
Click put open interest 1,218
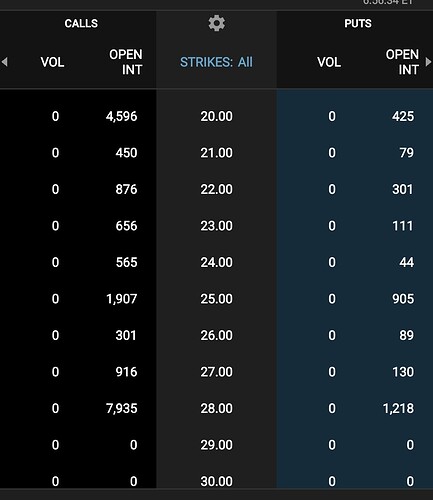[398, 409]
